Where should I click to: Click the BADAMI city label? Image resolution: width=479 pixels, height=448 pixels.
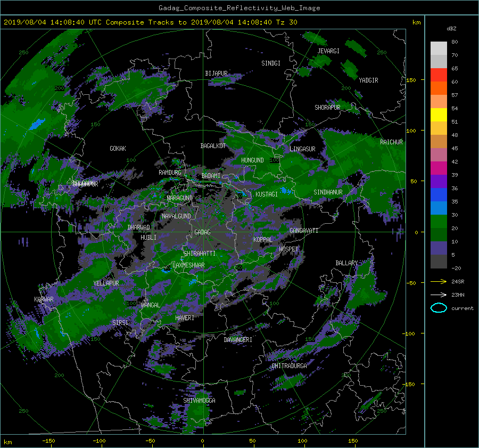tap(211, 176)
